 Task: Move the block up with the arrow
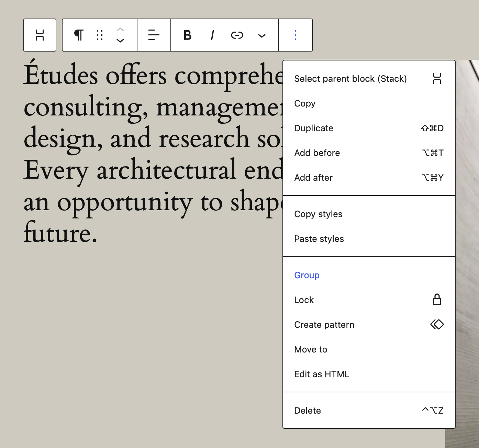120,30
